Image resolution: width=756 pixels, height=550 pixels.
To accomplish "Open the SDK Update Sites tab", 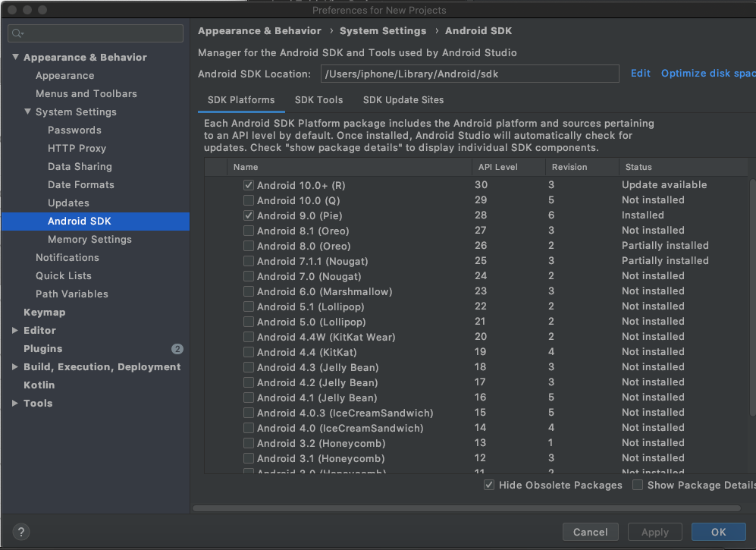I will [x=403, y=99].
